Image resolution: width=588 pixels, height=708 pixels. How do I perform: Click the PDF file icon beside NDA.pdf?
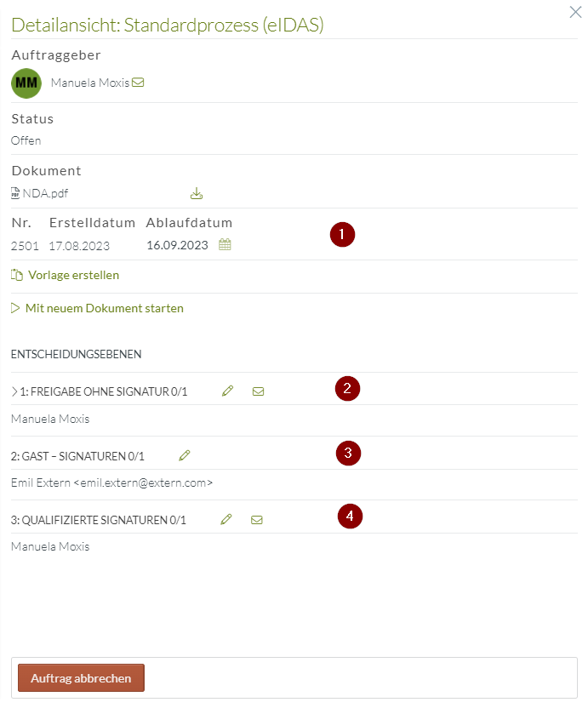(x=16, y=193)
